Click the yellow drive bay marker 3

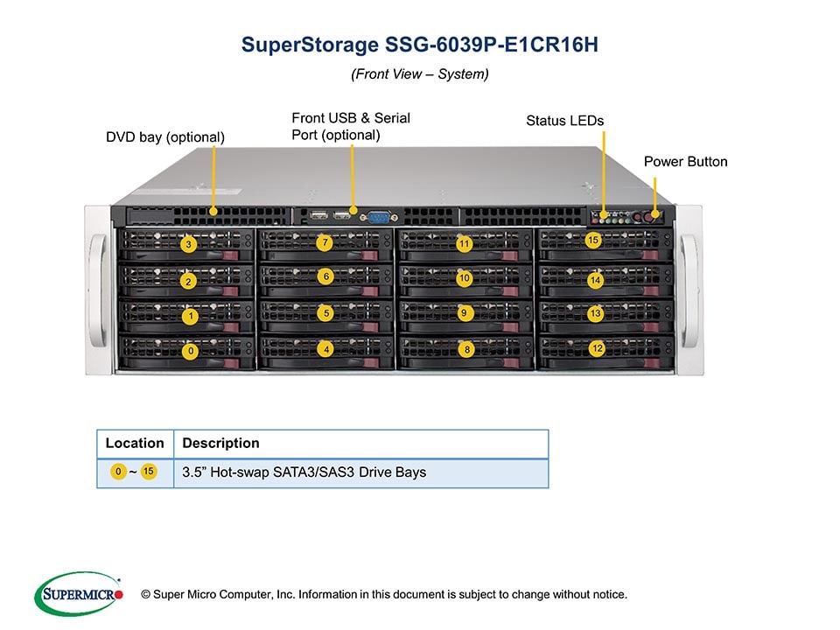click(188, 244)
